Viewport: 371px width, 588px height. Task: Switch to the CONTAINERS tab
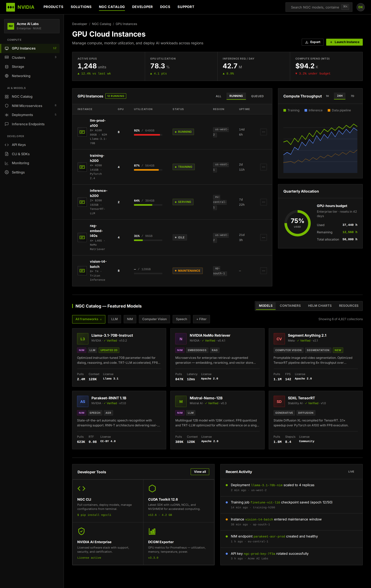(290, 306)
